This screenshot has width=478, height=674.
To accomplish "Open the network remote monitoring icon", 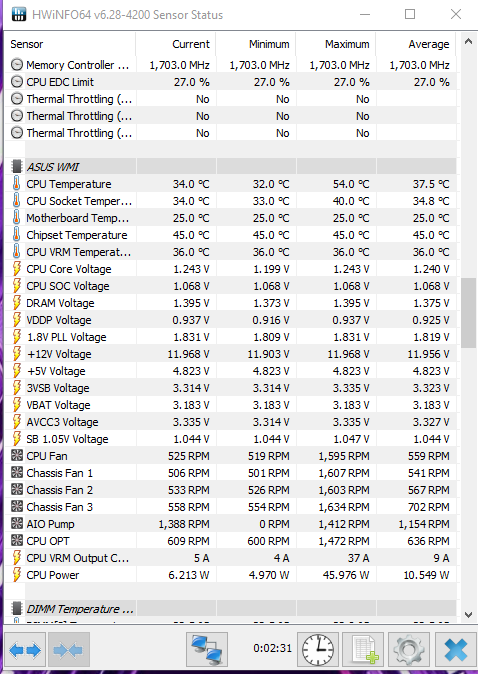I will click(207, 649).
